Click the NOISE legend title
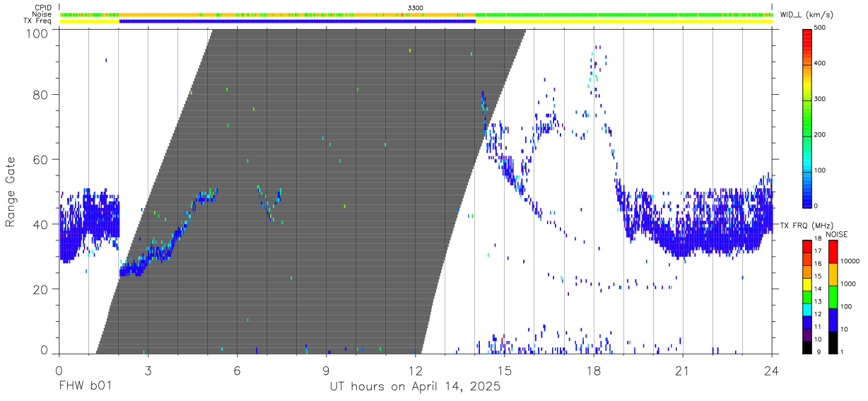 [836, 234]
